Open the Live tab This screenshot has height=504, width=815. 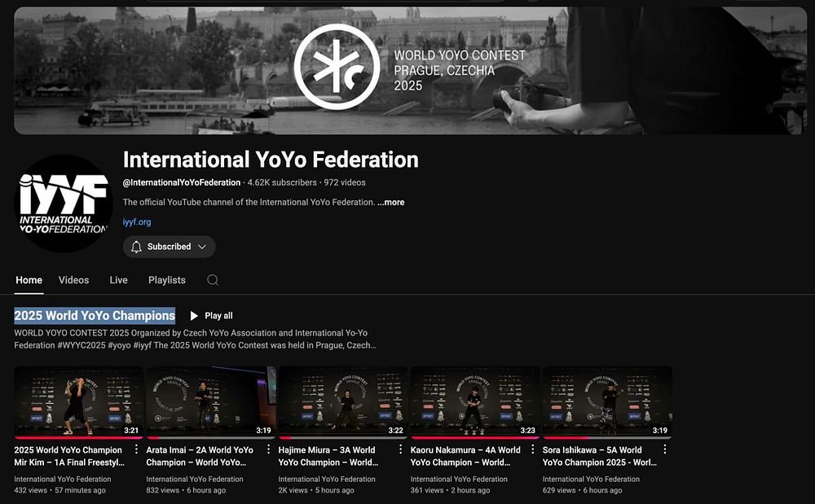118,280
